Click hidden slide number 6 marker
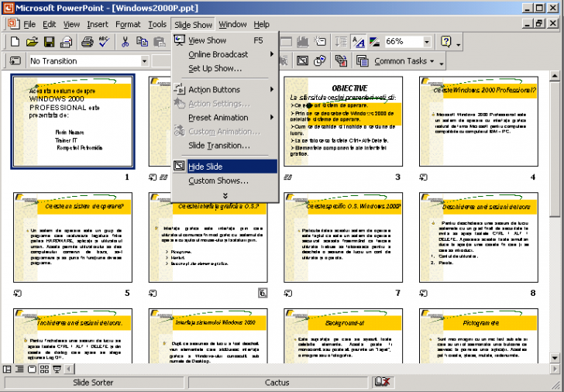The image size is (564, 392). click(x=263, y=293)
